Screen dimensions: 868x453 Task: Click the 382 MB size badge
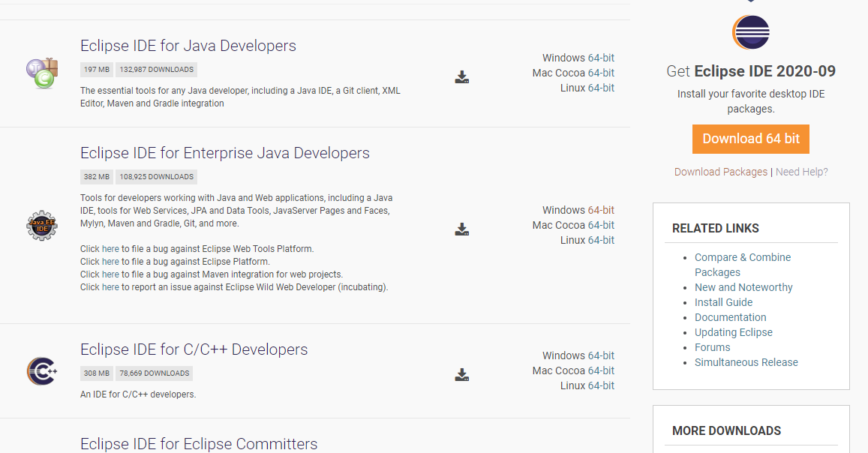[x=97, y=177]
